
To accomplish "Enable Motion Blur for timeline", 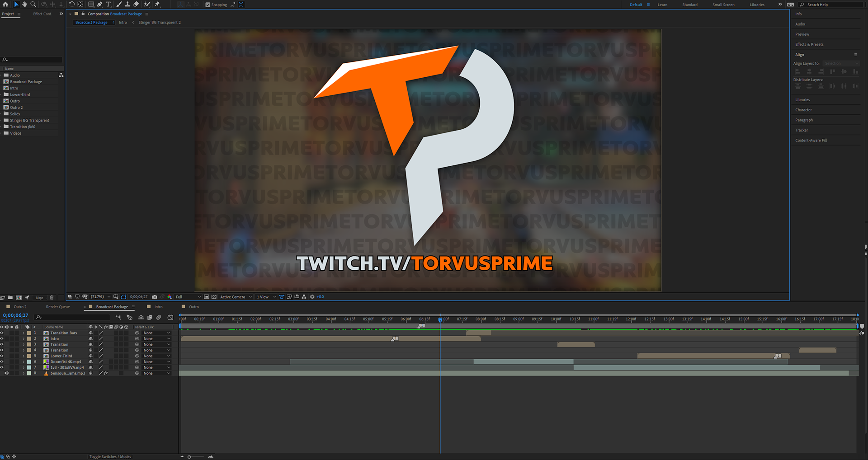I will [x=159, y=317].
